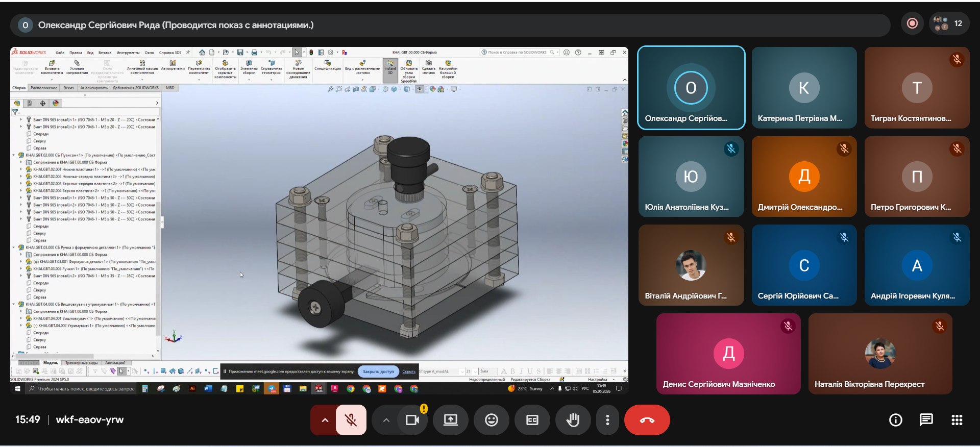Open Linear component pattern (Линейный массив) tool
Viewport: 980px width, 447px height.
(142, 67)
